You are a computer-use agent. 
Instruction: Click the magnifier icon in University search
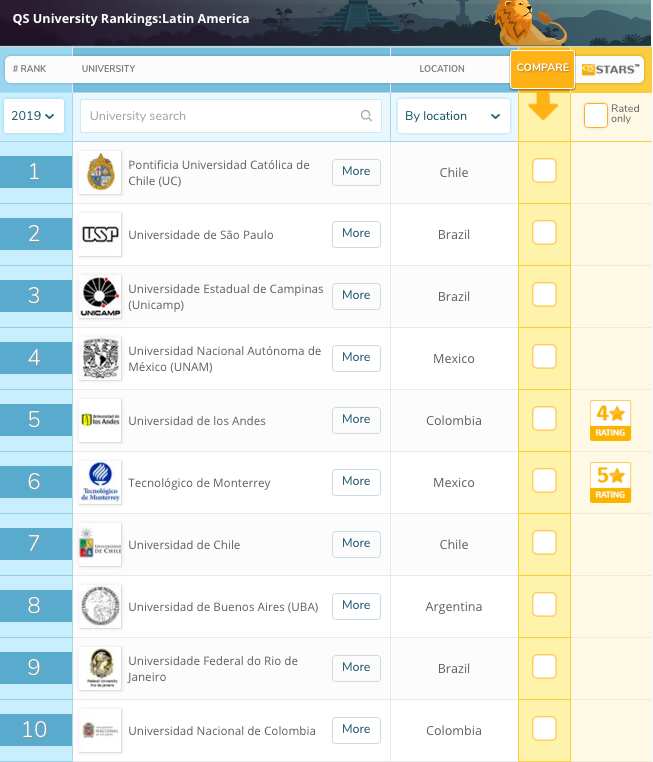tap(366, 116)
